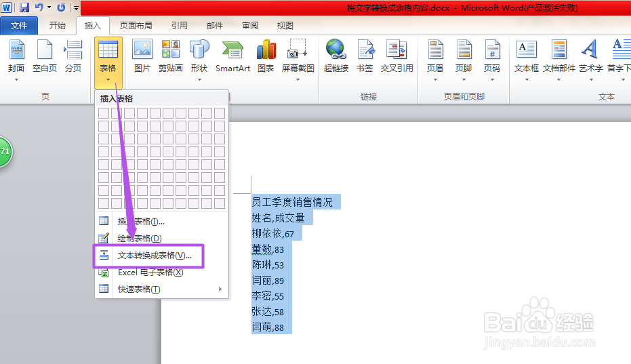Expand the Quick Tables (快速表格) submenu arrow
Viewport: 631px width, 364px height.
tap(220, 289)
